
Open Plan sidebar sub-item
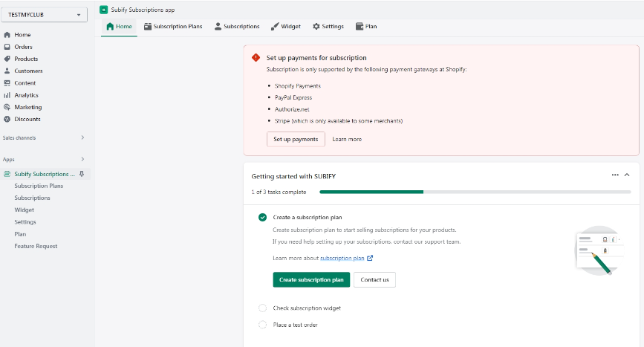coord(20,234)
